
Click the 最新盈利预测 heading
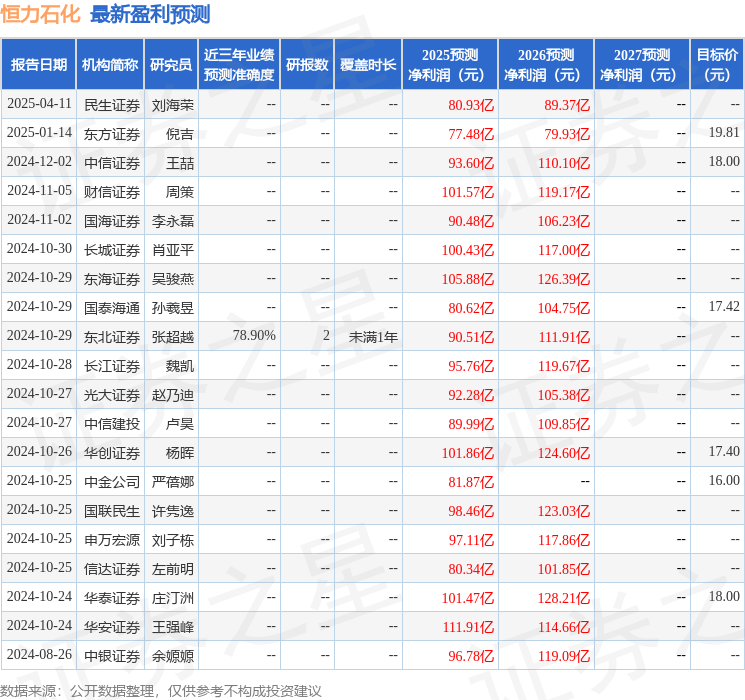click(x=150, y=14)
